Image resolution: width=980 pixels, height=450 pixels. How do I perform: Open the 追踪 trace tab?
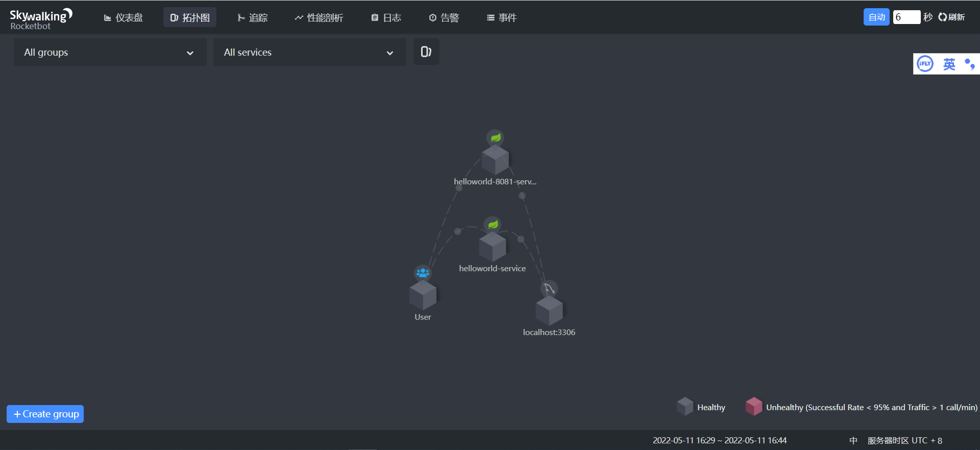click(x=252, y=17)
